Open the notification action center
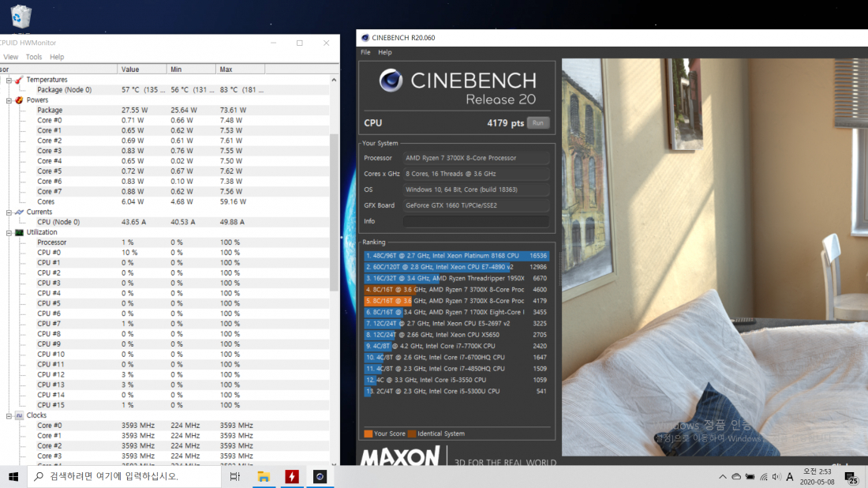 coord(852,477)
